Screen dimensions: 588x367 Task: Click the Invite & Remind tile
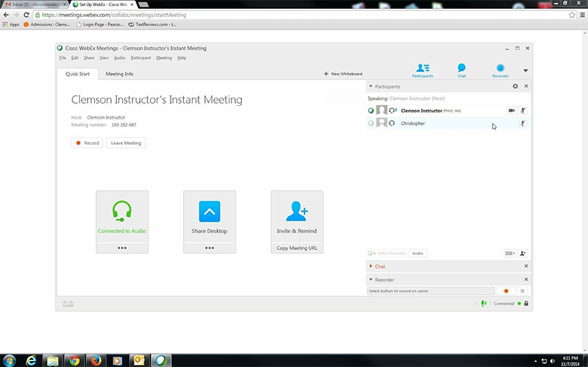[297, 217]
